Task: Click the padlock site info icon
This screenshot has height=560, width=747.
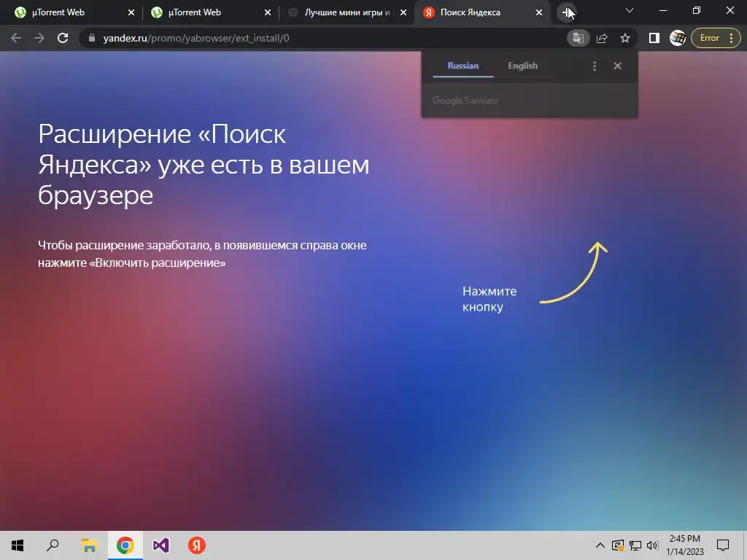Action: pyautogui.click(x=91, y=38)
